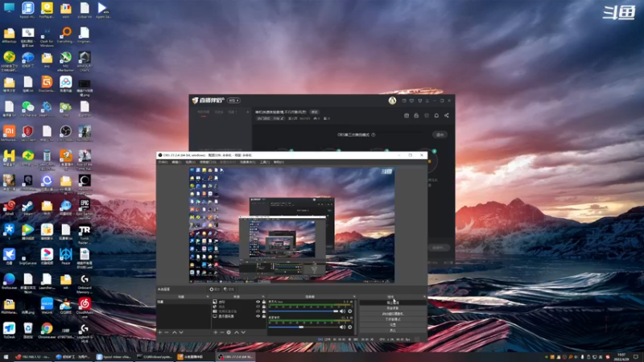This screenshot has height=362, width=644.
Task: Open the WeChat desktop shortcut
Action: [28, 109]
